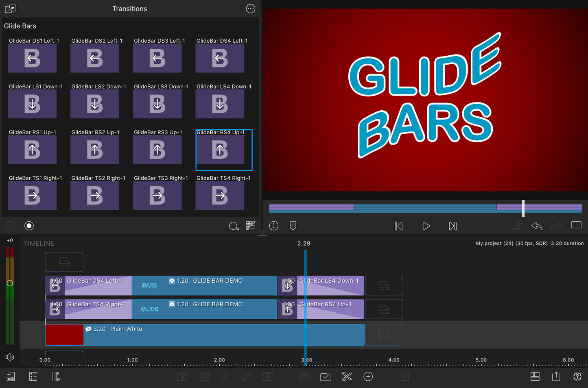Undo the last edit
The image size is (588, 388).
(x=537, y=226)
